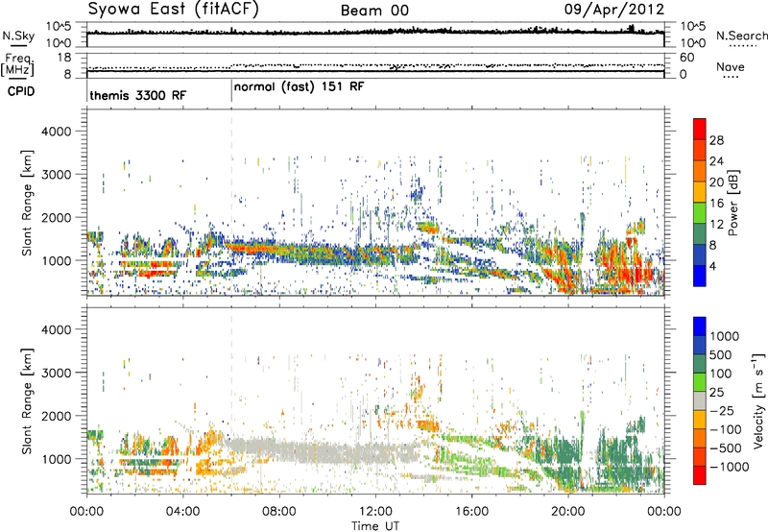
Task: Click the '20:00' time axis tick label
Action: click(x=567, y=512)
